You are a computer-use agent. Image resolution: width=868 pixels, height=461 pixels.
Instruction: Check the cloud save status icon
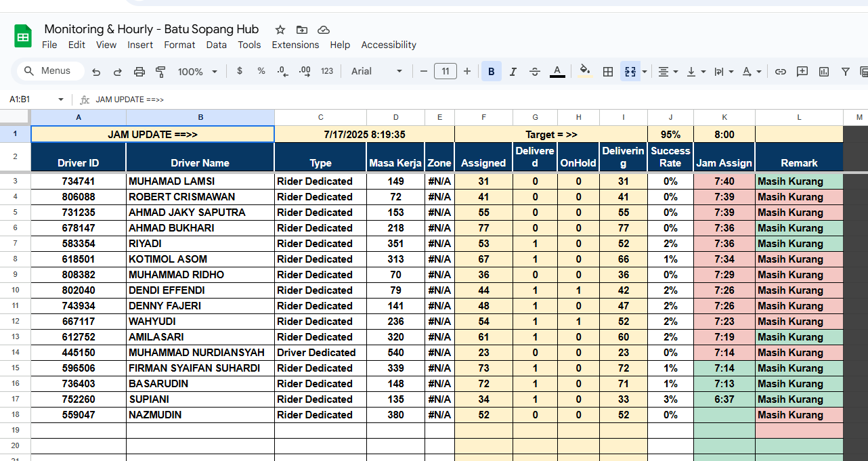(x=324, y=30)
